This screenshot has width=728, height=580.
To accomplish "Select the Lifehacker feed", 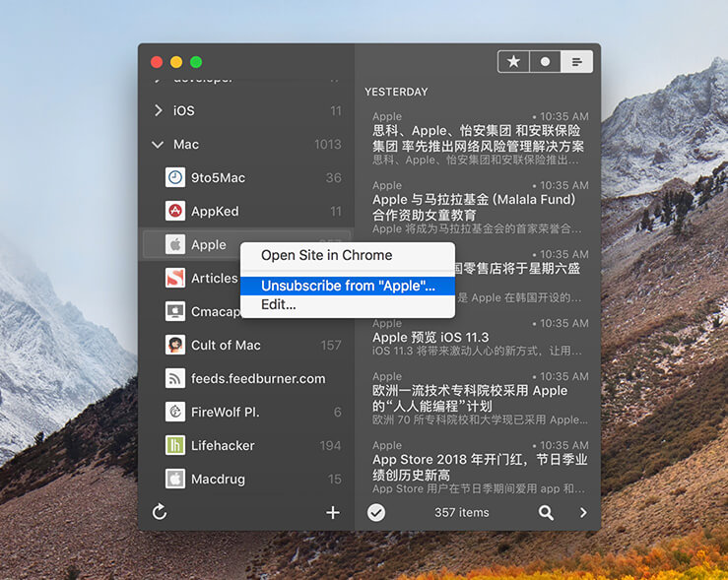I will tap(246, 445).
